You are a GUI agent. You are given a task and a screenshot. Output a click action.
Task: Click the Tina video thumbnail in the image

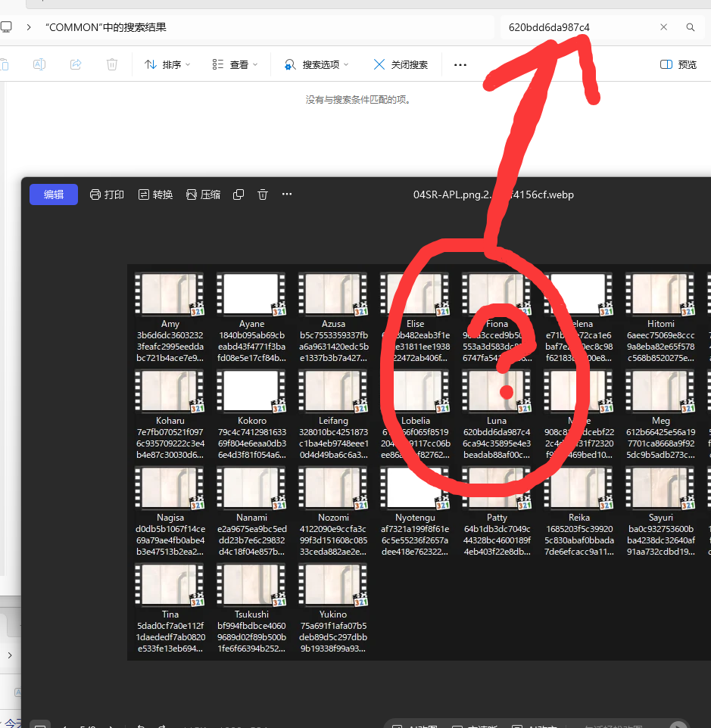click(170, 585)
